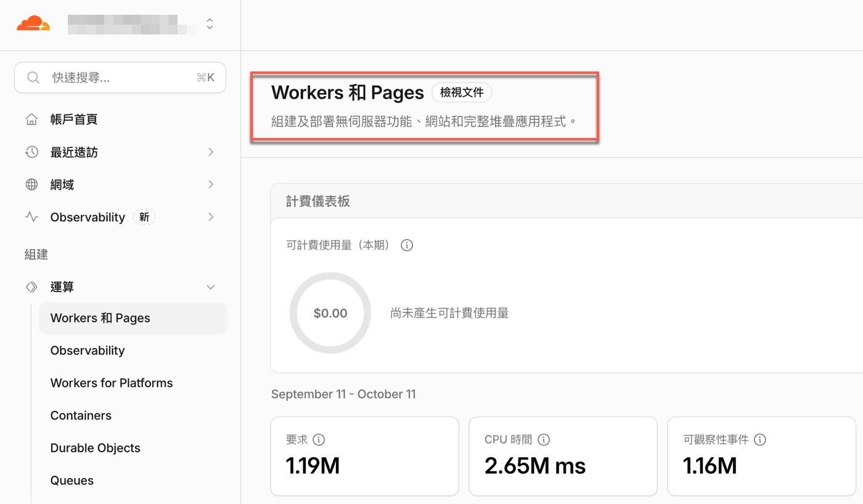This screenshot has height=504, width=863.
Task: Expand the 最近造訪 chevron
Action: (211, 152)
